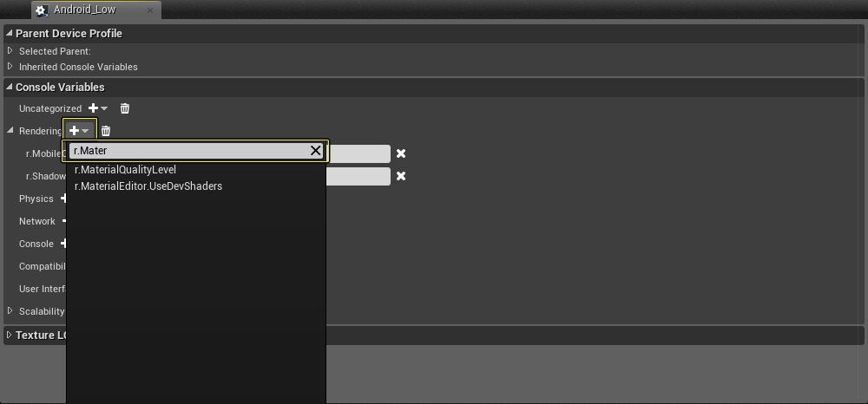
Task: Clear Rendering variables with trash icon
Action: pos(106,131)
